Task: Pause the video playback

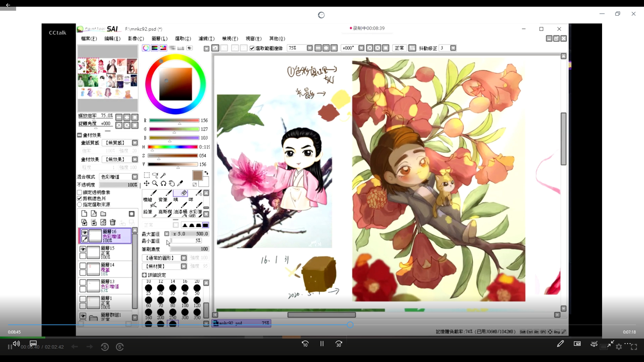Action: click(322, 344)
